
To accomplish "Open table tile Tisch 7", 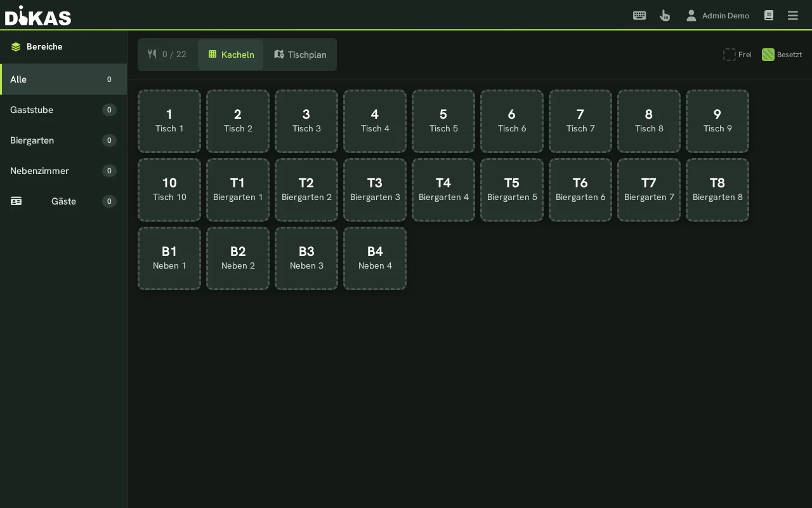I will (x=580, y=121).
